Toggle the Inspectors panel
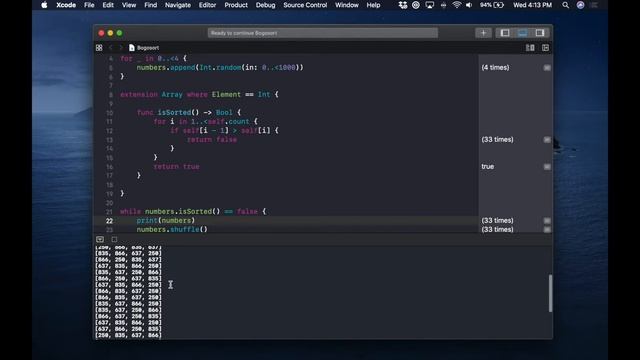 [x=540, y=33]
